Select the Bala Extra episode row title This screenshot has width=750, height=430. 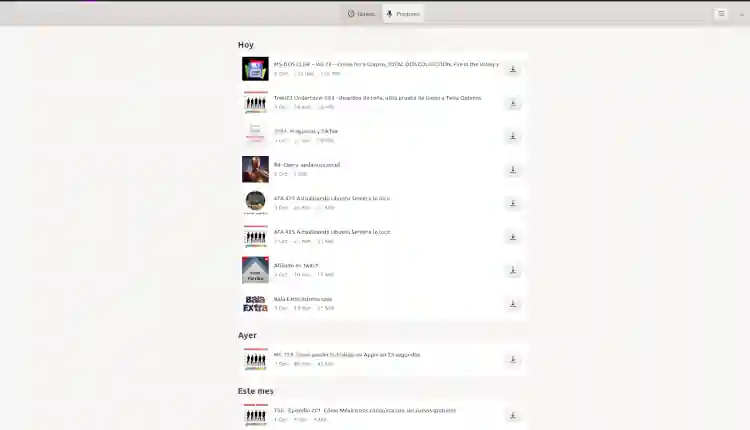tap(303, 299)
